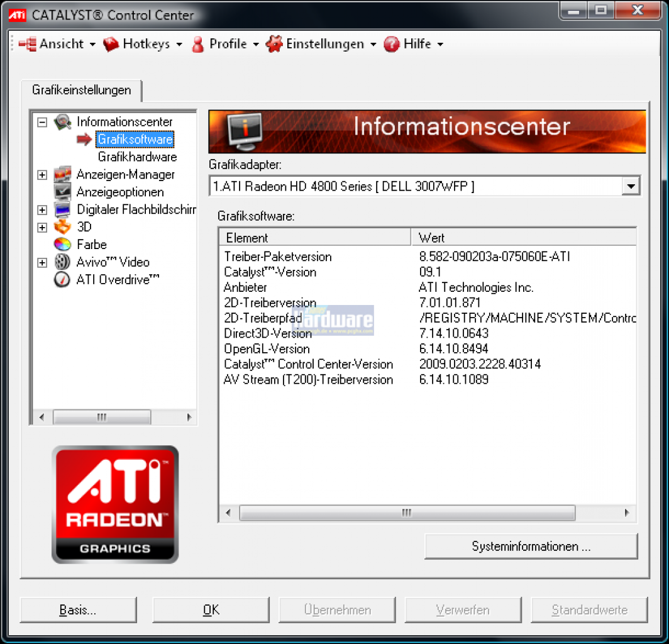
Task: Click the Digitaler Flachbildschirm icon
Action: click(x=62, y=209)
